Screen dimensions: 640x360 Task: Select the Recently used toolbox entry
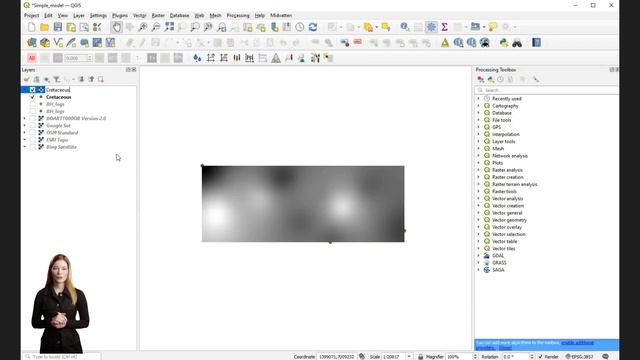(x=507, y=99)
